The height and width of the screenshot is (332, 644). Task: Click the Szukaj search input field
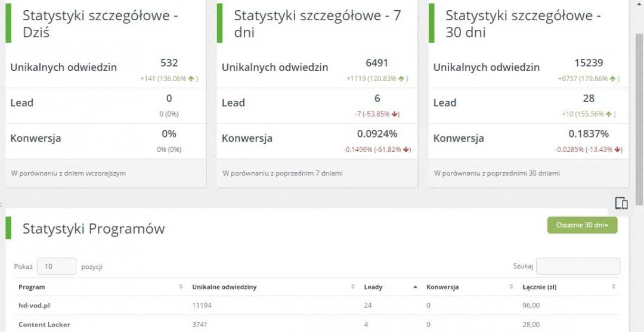coord(578,266)
